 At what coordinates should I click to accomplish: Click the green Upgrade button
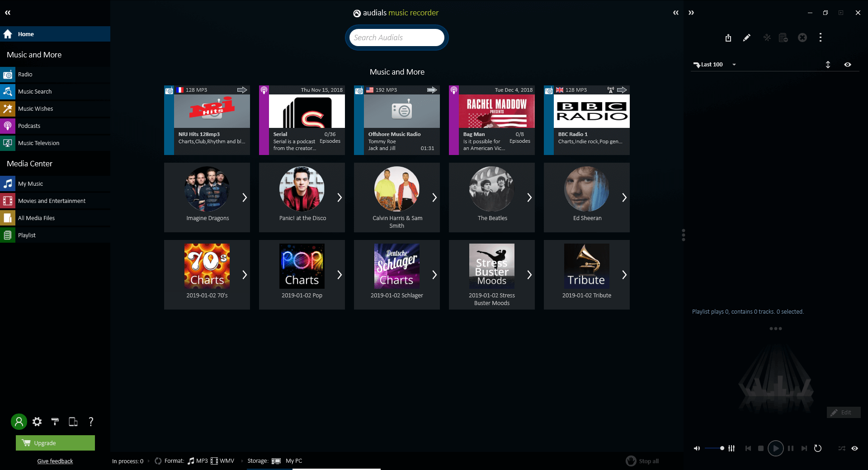tap(55, 443)
